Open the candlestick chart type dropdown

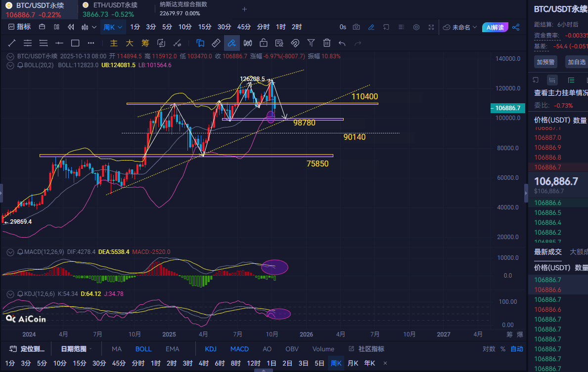click(89, 27)
